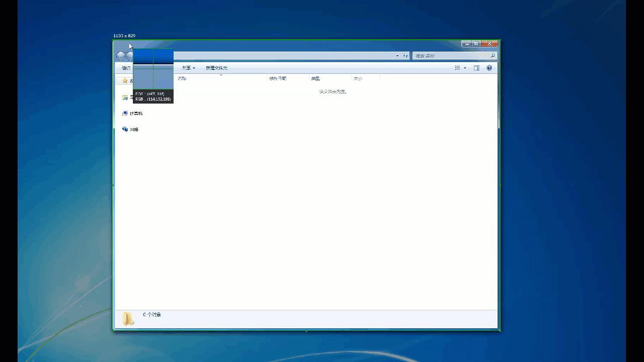Viewport: 644px width, 362px height.
Task: Click the '该文件夹为空。' empty folder message
Action: [333, 92]
